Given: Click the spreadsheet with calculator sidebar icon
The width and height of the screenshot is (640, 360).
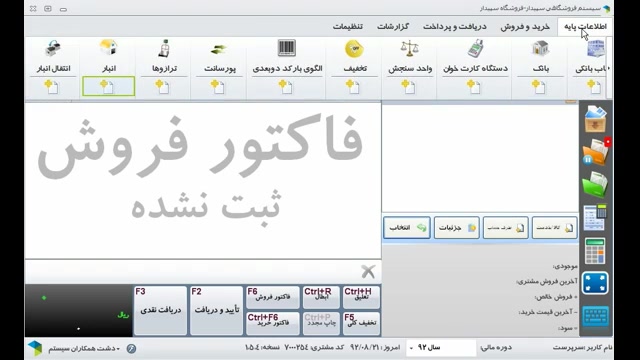Looking at the screenshot, I should [595, 218].
